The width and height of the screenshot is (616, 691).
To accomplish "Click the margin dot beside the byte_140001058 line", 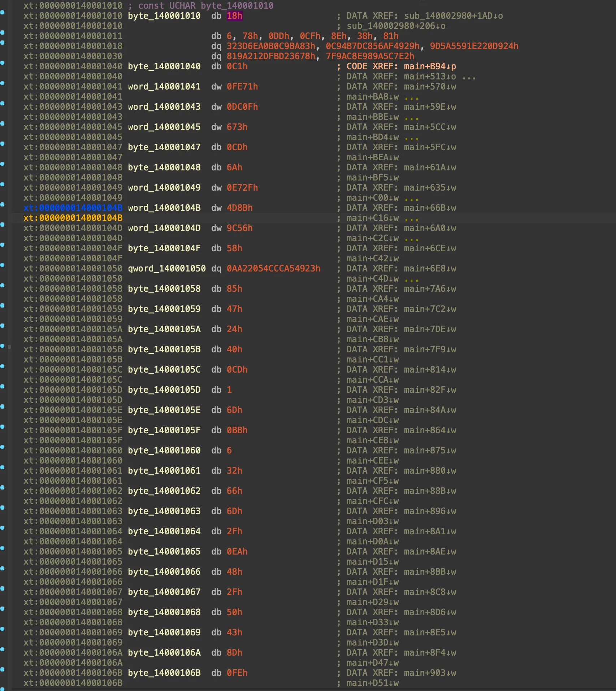I will pyautogui.click(x=3, y=285).
